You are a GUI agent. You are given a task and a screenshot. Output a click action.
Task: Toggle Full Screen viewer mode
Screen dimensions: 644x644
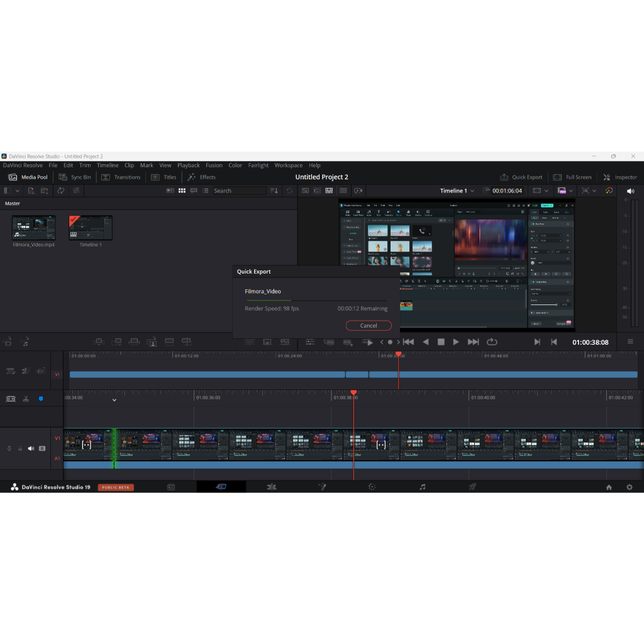[x=572, y=177]
